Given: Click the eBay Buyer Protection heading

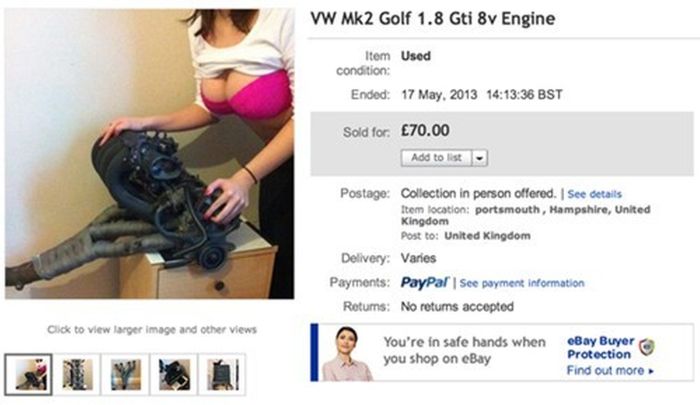Looking at the screenshot, I should [x=600, y=347].
